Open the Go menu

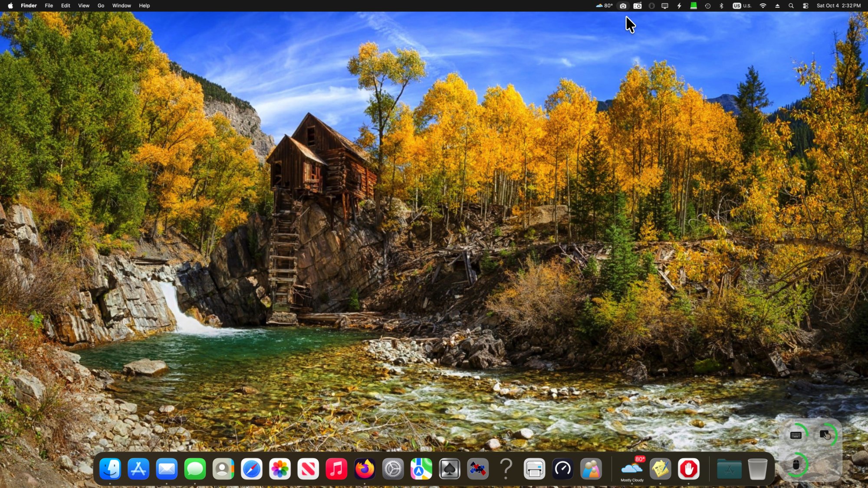click(101, 6)
